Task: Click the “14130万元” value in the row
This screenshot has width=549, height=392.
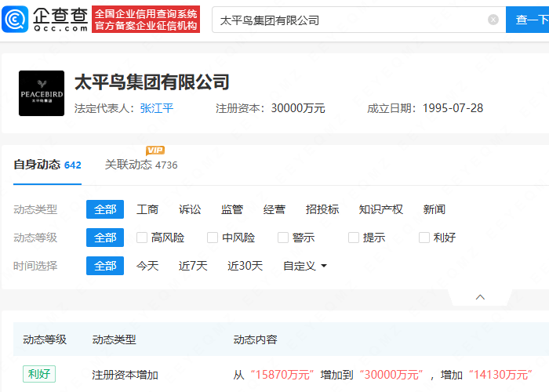Action: [x=500, y=375]
